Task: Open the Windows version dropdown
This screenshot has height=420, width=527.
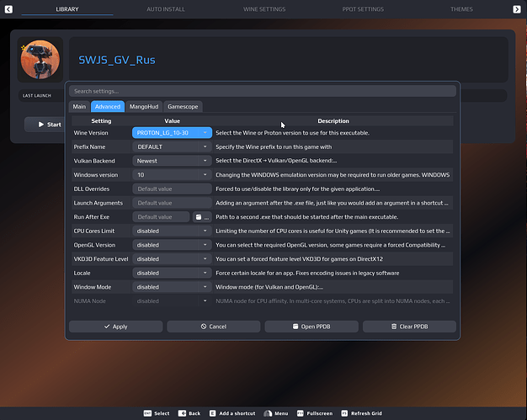Action: pyautogui.click(x=172, y=175)
